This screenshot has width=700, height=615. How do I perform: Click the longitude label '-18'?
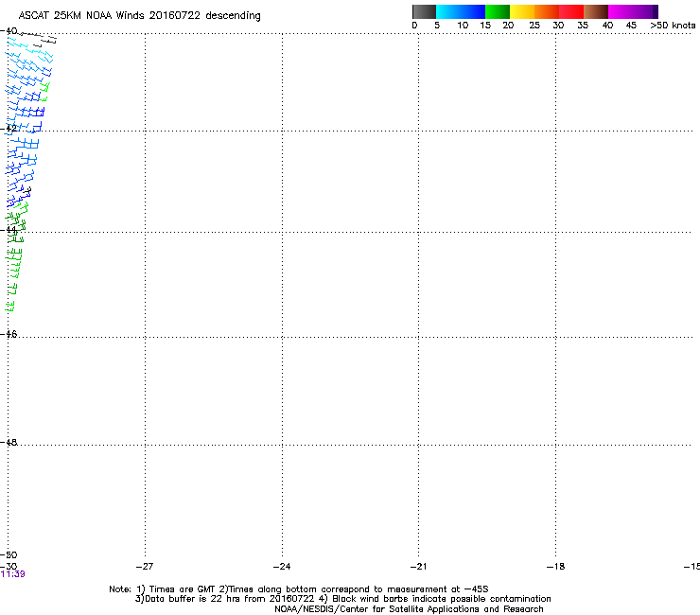point(556,567)
